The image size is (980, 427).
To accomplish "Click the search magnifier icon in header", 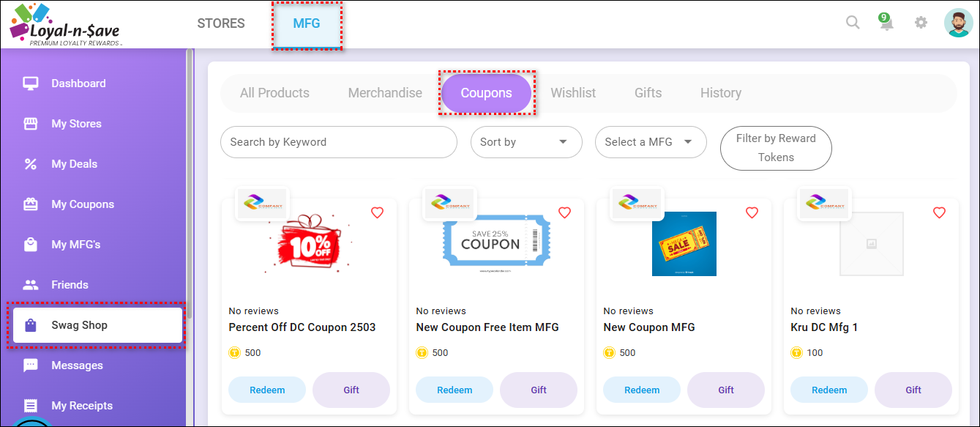I will click(853, 23).
